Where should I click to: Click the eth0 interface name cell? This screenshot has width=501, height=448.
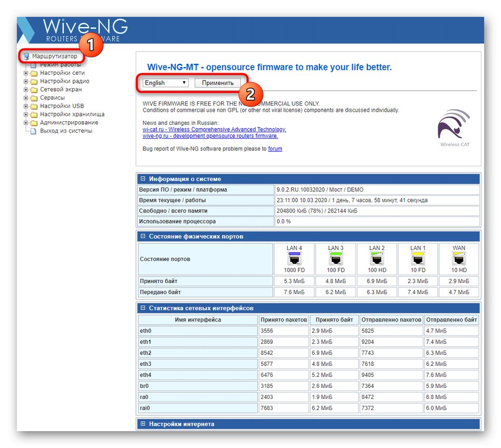point(198,331)
